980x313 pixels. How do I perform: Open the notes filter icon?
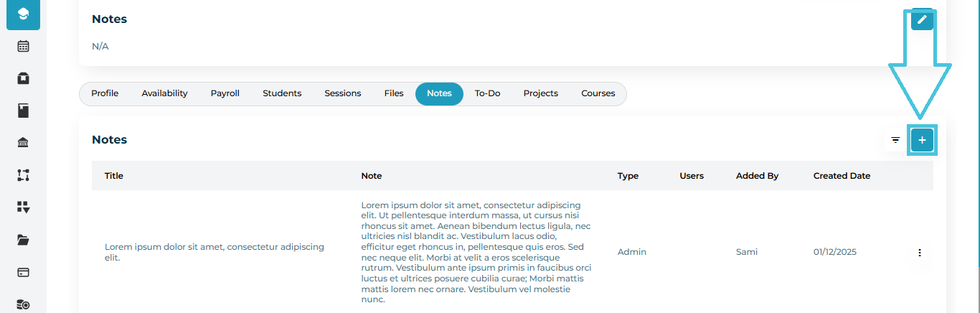(x=895, y=140)
